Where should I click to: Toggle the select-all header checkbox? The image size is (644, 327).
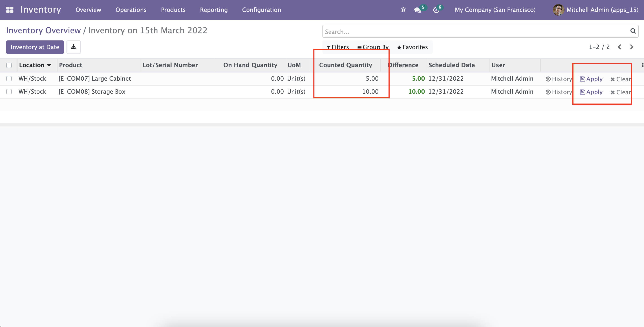pyautogui.click(x=9, y=65)
